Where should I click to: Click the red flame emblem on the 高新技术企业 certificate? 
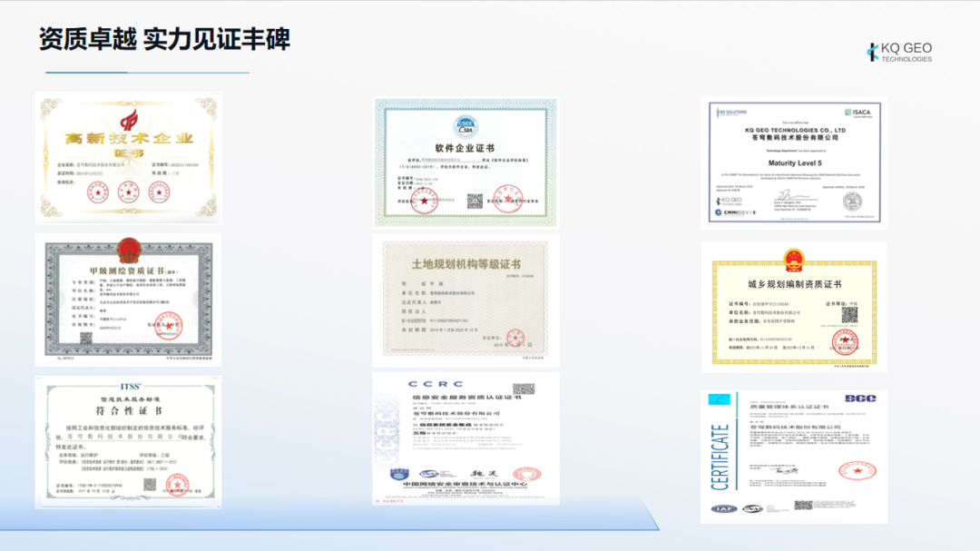click(x=128, y=119)
